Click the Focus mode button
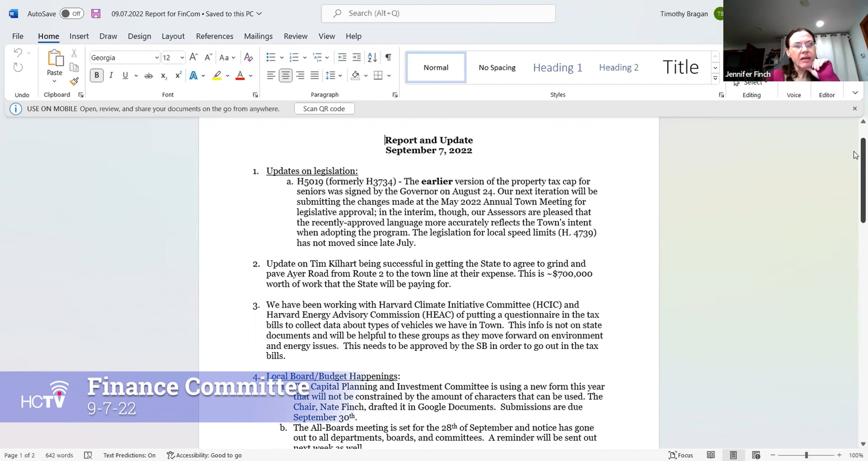868x461 pixels. (x=681, y=455)
